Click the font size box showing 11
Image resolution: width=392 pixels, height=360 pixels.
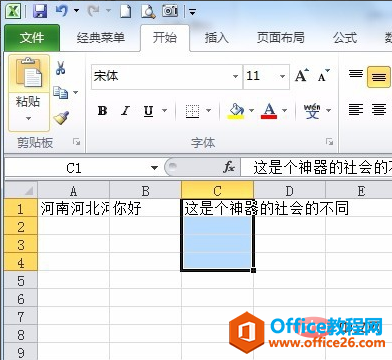pyautogui.click(x=261, y=76)
